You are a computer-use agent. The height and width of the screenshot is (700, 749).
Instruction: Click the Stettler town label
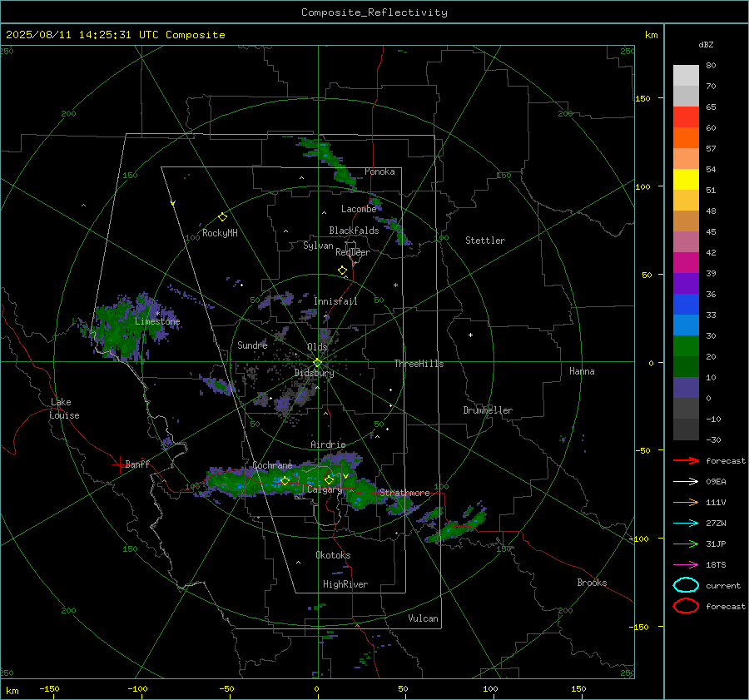(x=485, y=241)
